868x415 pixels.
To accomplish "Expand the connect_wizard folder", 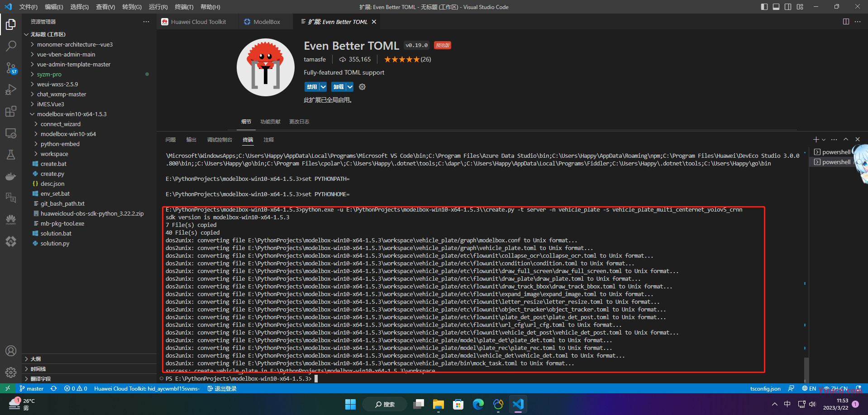I will [61, 124].
